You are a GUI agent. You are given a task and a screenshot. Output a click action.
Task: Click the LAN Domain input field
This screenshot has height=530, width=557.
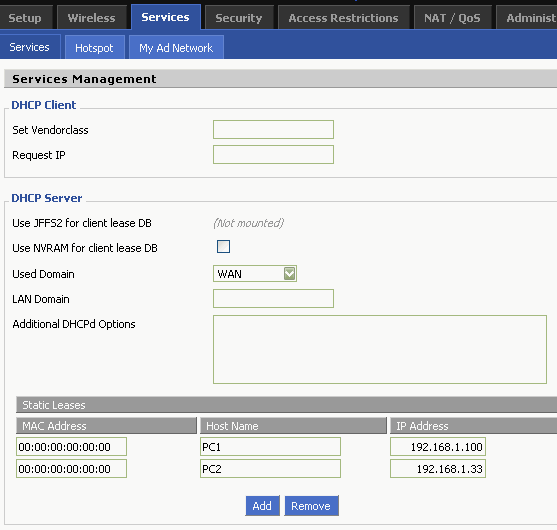tap(273, 298)
